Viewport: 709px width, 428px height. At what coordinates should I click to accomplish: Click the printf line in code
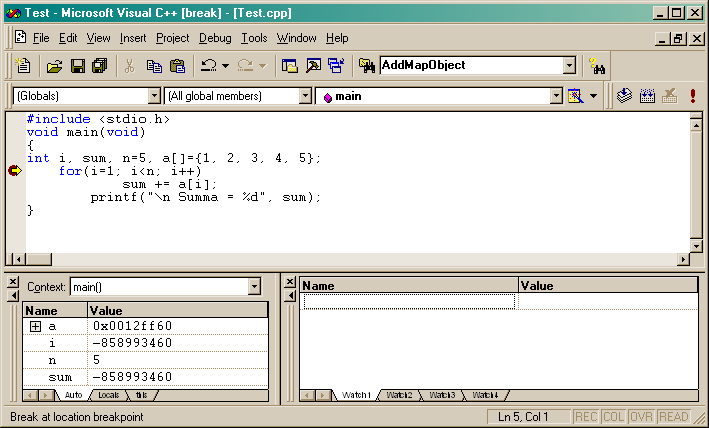coord(205,198)
